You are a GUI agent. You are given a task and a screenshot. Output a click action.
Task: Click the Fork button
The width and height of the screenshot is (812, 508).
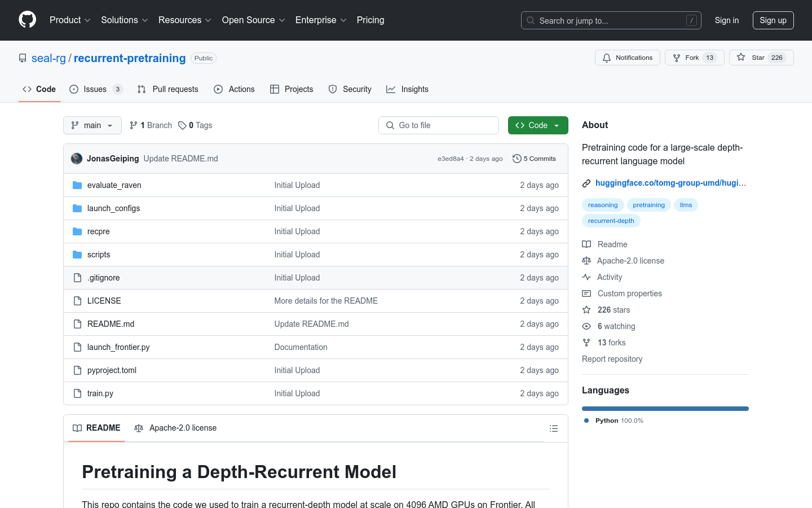[694, 58]
